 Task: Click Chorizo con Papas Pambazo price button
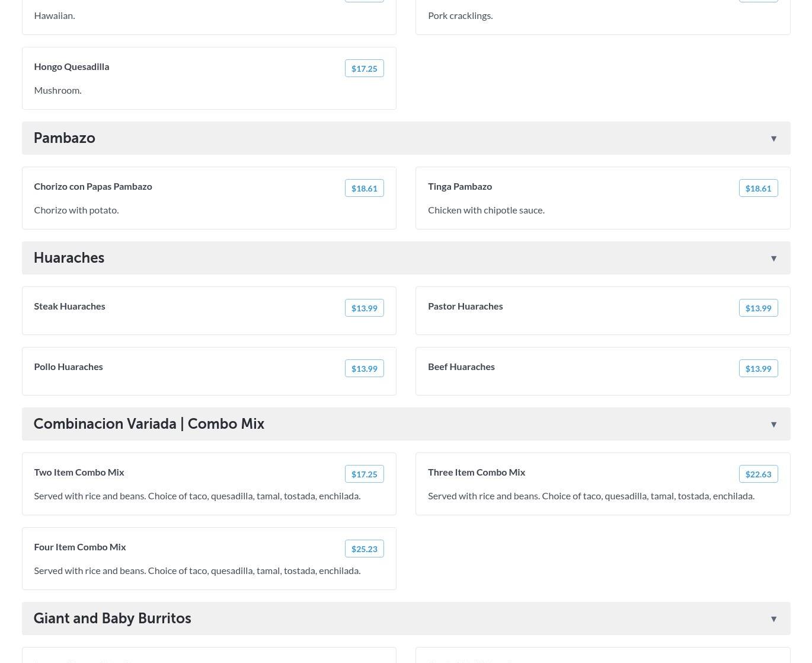coord(364,188)
